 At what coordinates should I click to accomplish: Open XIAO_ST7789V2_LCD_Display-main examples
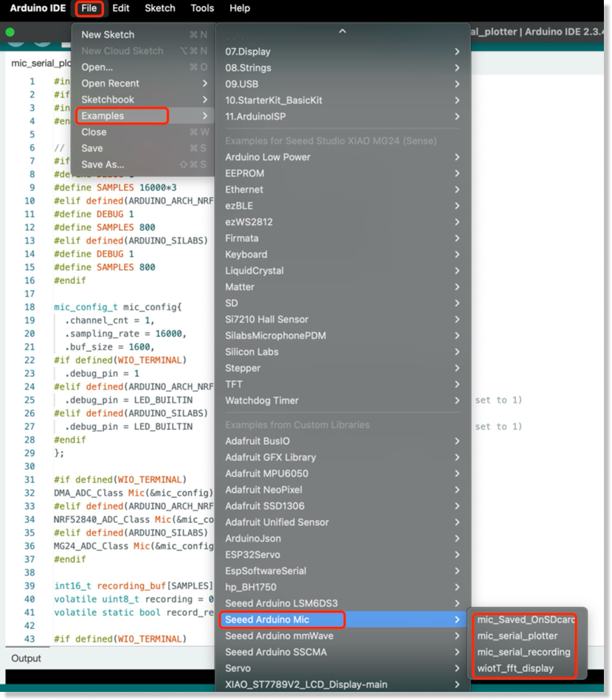[x=342, y=684]
